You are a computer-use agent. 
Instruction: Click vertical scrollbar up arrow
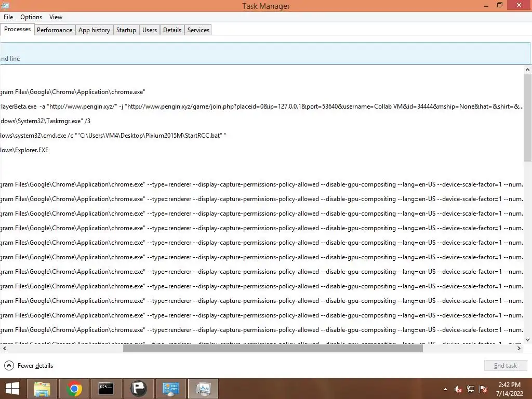point(527,70)
